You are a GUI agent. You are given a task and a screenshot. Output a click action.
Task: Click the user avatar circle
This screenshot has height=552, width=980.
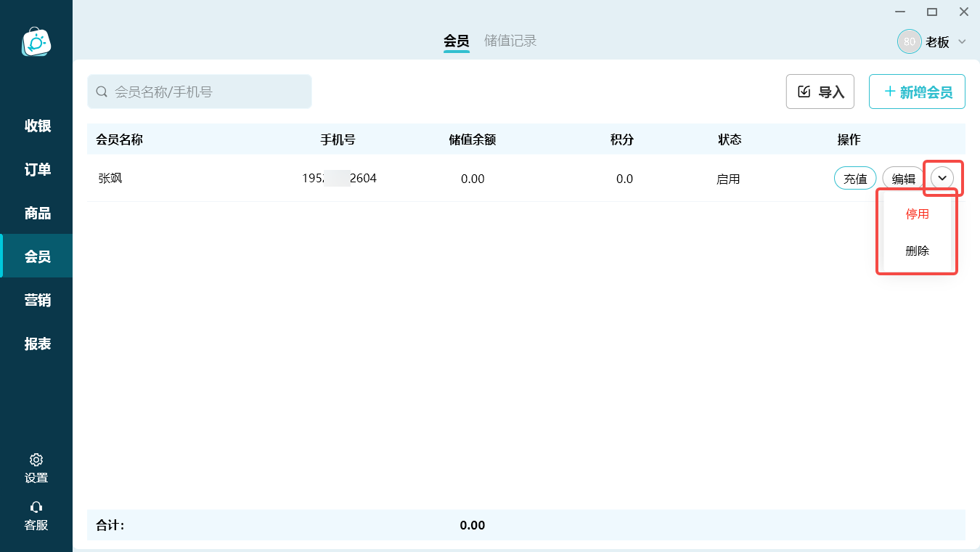[909, 41]
